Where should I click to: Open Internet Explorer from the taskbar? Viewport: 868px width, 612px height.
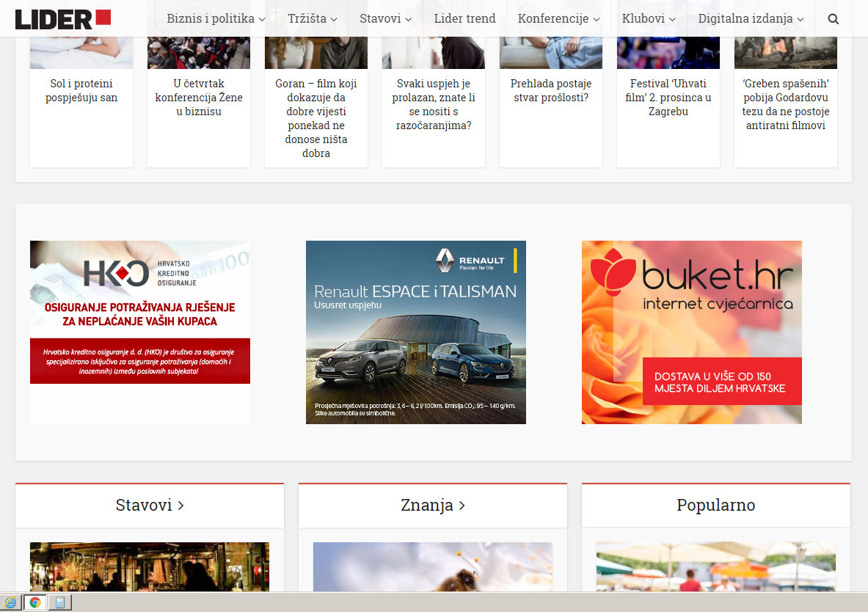coord(10,602)
